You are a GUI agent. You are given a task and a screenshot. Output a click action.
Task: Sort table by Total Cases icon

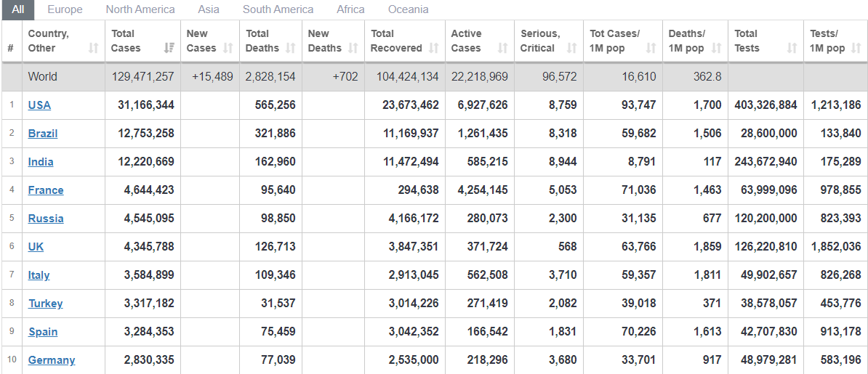(169, 48)
